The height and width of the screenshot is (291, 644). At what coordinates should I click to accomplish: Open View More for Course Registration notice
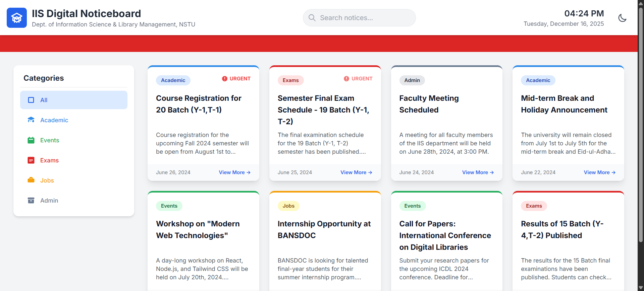click(234, 172)
